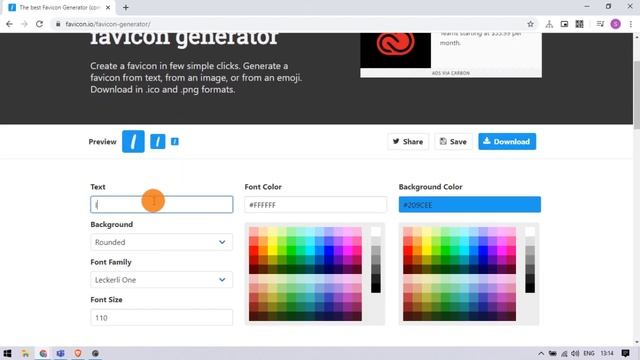Pick white in the Font Color grayscale column
This screenshot has width=640, height=360.
[376, 232]
